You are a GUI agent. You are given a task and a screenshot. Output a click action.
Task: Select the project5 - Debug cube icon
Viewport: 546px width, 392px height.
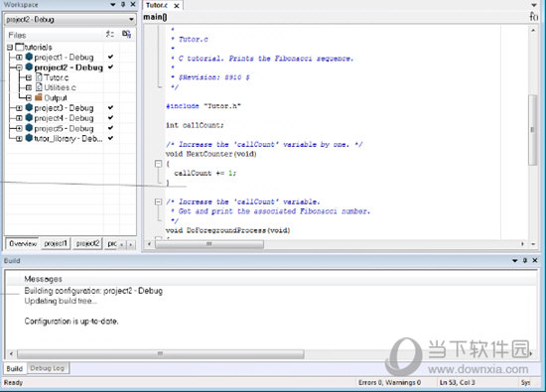(x=29, y=128)
